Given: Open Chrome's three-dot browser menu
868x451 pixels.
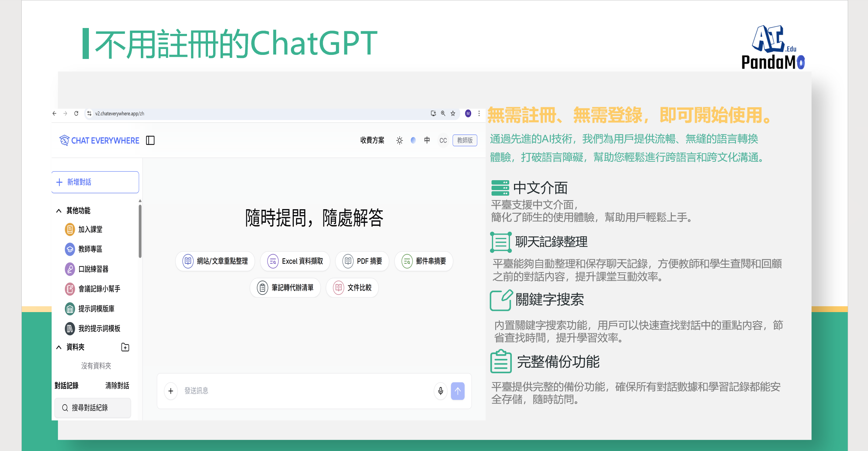Looking at the screenshot, I should [479, 113].
